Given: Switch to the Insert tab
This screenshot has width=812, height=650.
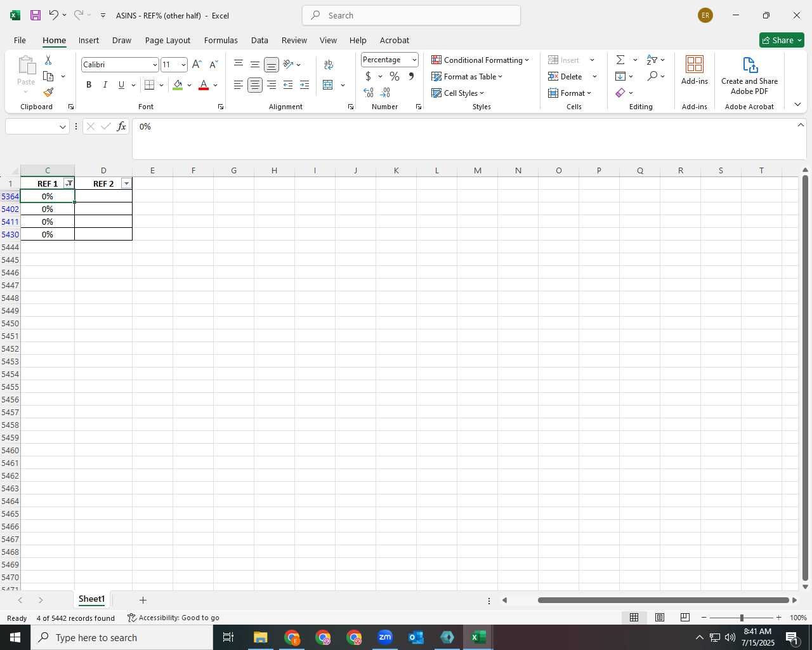Looking at the screenshot, I should click(89, 40).
